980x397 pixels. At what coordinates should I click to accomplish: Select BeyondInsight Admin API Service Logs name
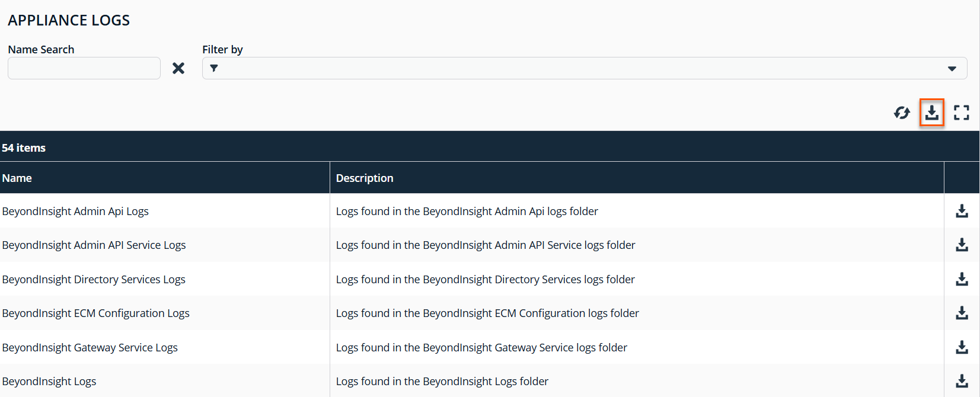click(x=94, y=245)
